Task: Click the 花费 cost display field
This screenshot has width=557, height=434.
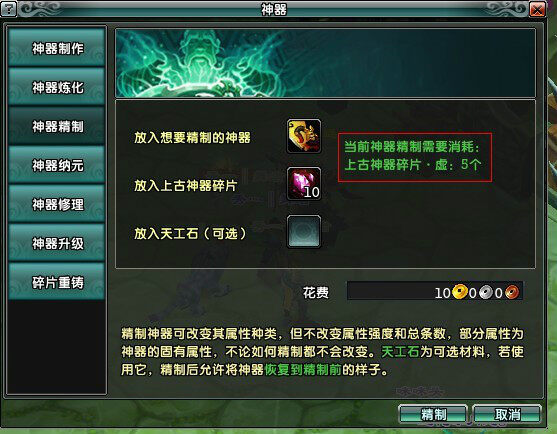Action: pos(435,291)
